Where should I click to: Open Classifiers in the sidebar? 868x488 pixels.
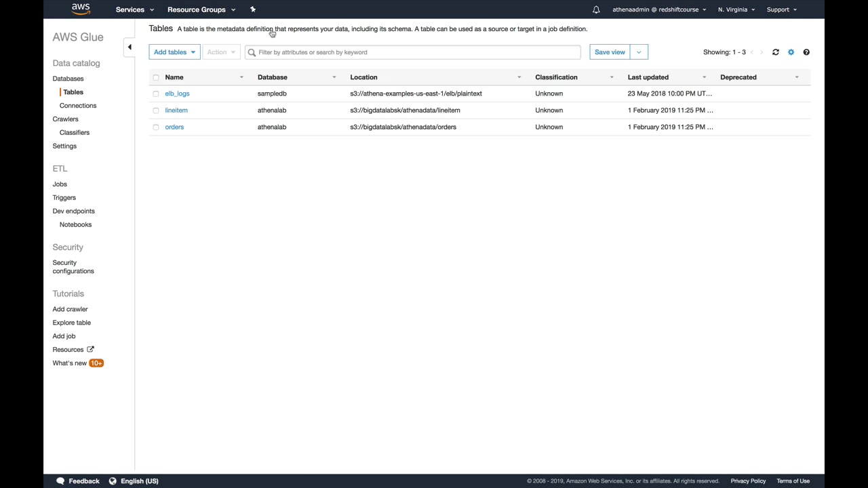75,133
